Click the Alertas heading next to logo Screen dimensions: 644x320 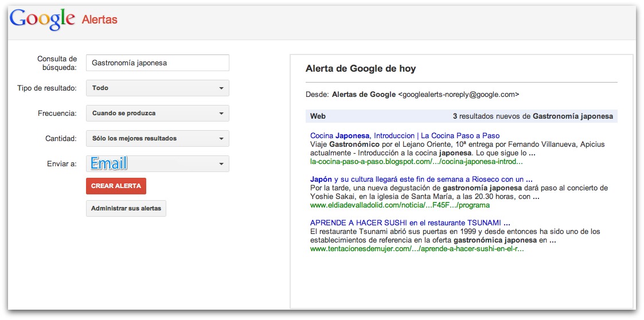pyautogui.click(x=100, y=20)
